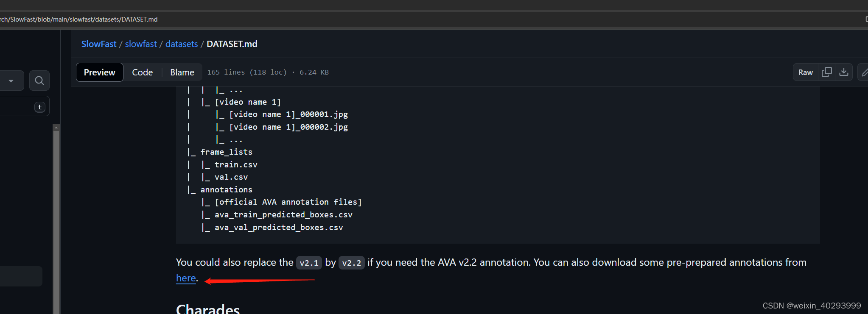Switch to the Code tab
This screenshot has width=868, height=314.
143,72
